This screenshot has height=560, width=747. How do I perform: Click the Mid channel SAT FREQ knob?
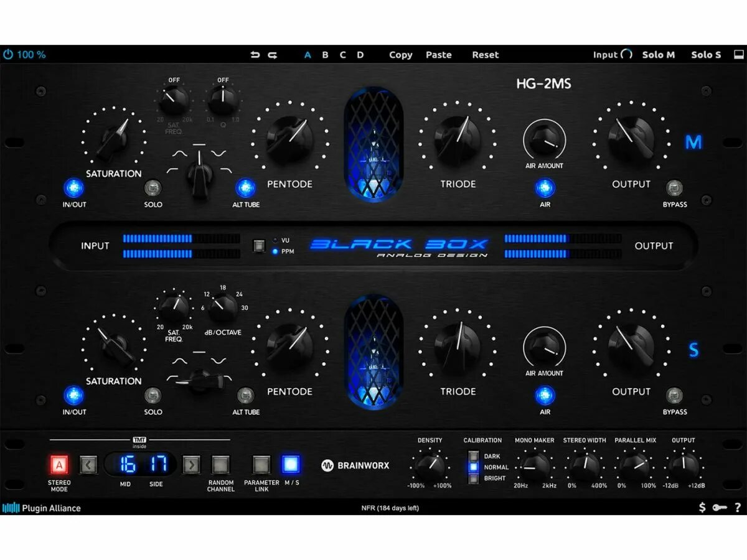(x=174, y=100)
